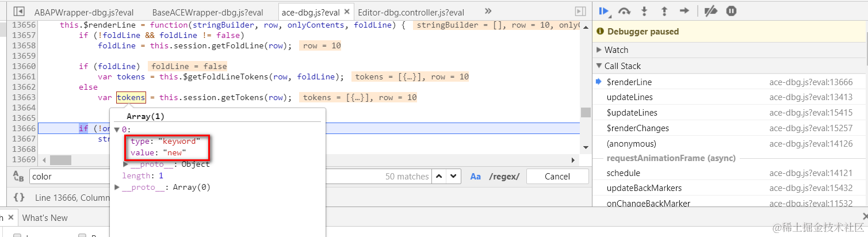The width and height of the screenshot is (868, 237).
Task: Click the length: 1 property in popup
Action: [x=143, y=175]
